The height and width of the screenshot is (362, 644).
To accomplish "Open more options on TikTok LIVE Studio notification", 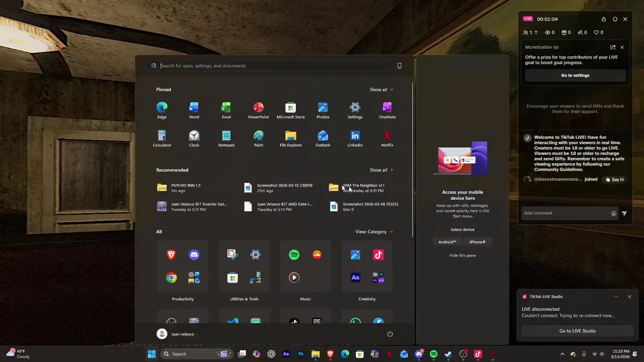I will click(616, 297).
